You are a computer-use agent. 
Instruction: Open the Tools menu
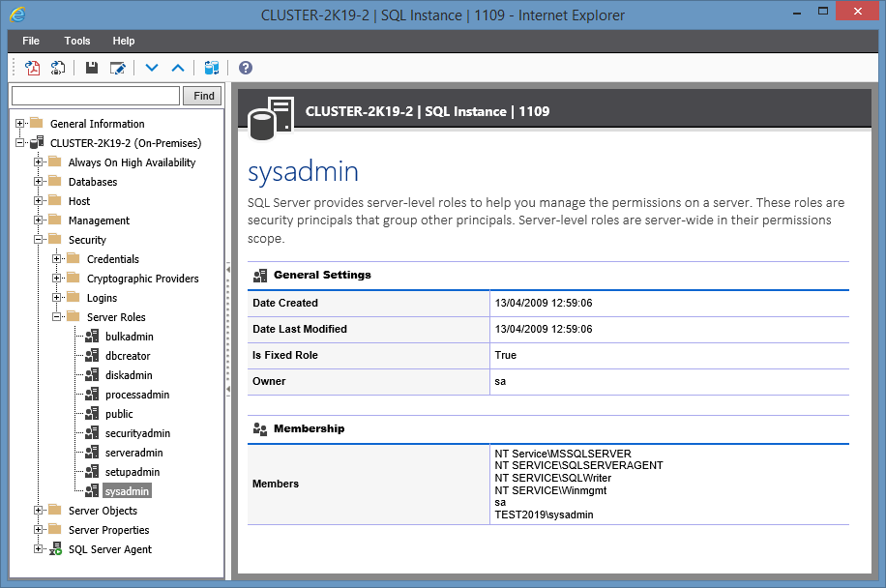pyautogui.click(x=76, y=41)
